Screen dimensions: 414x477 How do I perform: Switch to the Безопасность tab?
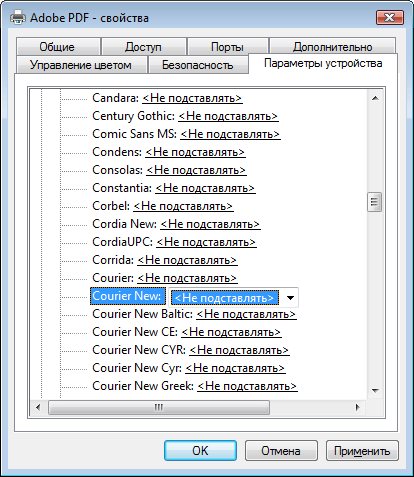(x=198, y=65)
